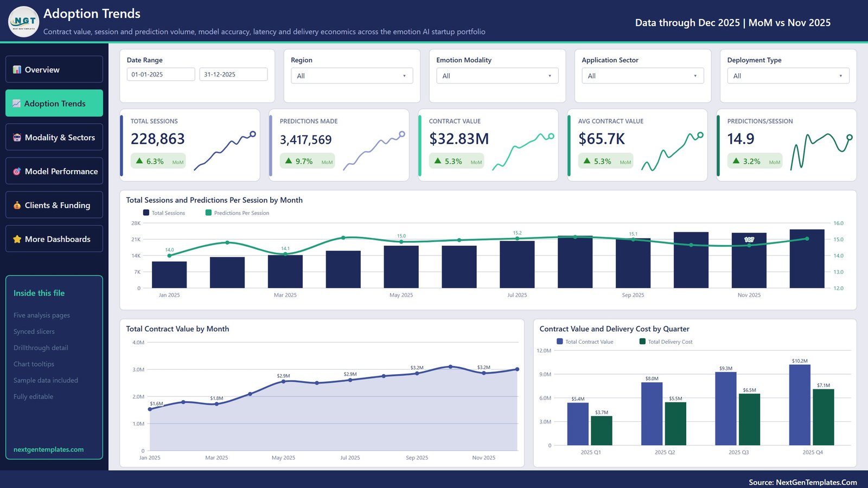The height and width of the screenshot is (488, 868).
Task: Click the Predictions Made up-arrow indicator
Action: (289, 161)
